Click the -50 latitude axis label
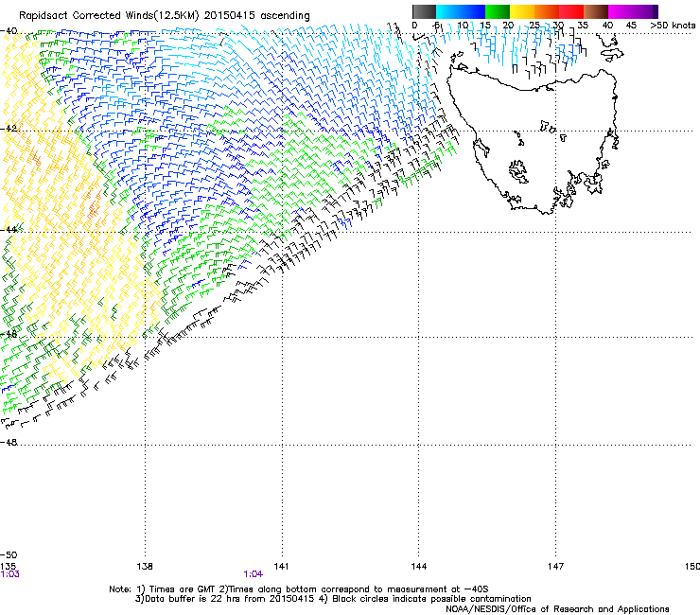This screenshot has width=700, height=615. 9,555
